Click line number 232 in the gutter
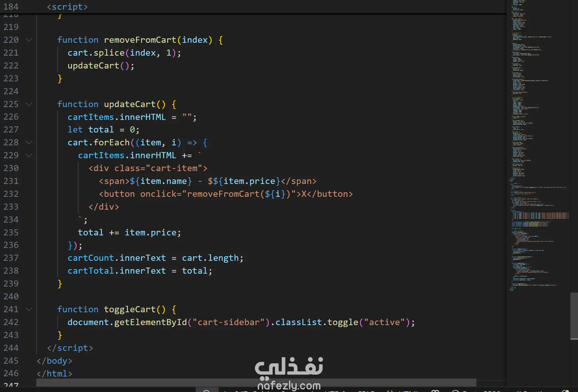This screenshot has width=578, height=392. pos(11,194)
